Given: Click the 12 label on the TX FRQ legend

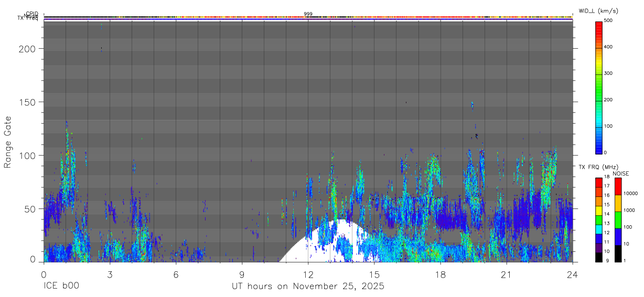Looking at the screenshot, I should pos(607,233).
